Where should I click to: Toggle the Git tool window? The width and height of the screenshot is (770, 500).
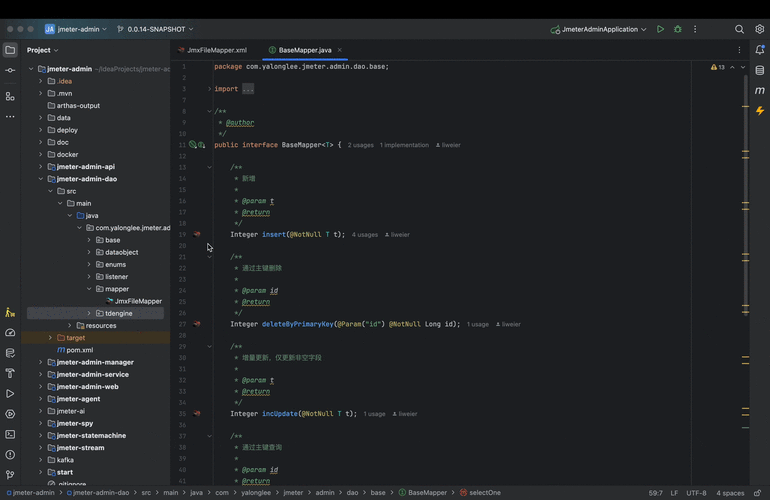point(10,475)
